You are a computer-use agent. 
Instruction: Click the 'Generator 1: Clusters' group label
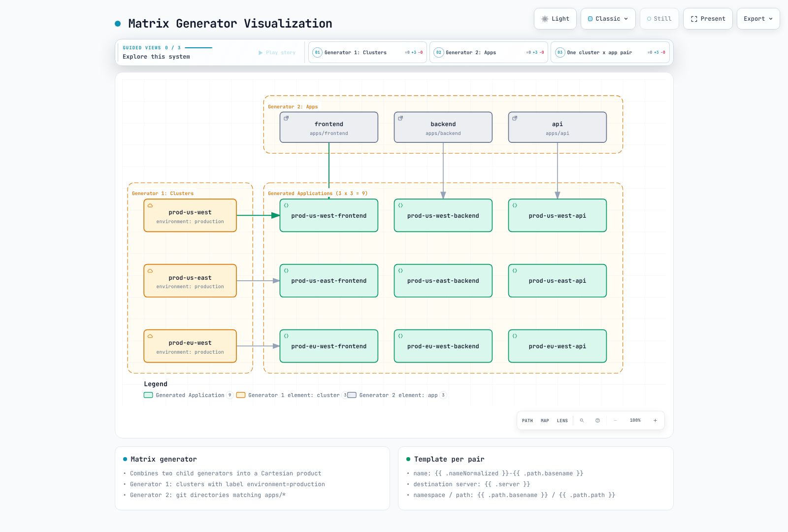[x=163, y=194]
